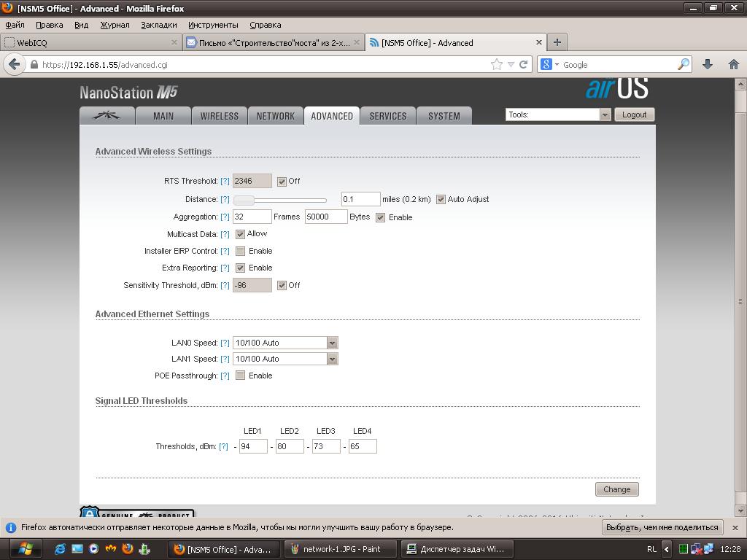This screenshot has width=747, height=560.
Task: Toggle Distance Auto Adjust checkbox
Action: click(x=441, y=200)
